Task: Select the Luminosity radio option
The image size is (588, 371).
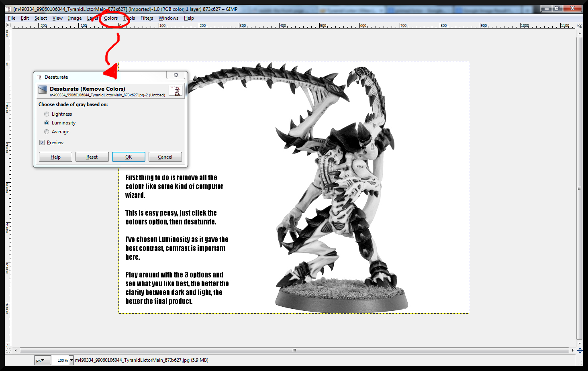Action: pos(47,123)
